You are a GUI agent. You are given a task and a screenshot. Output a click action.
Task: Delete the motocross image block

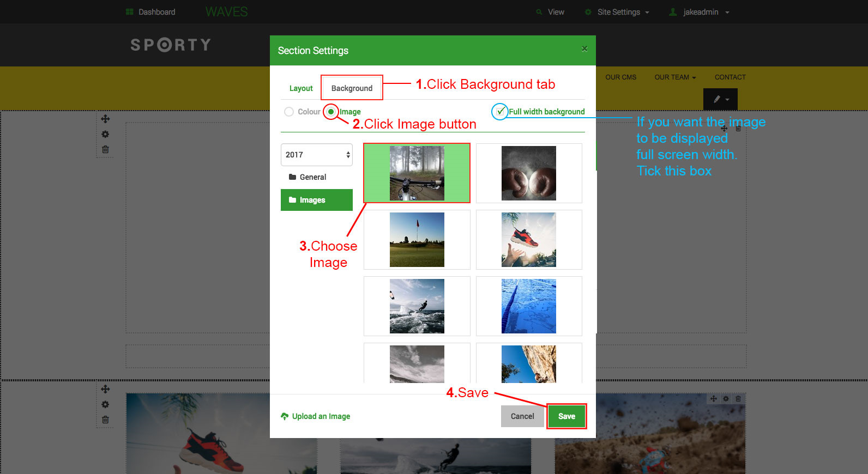click(x=738, y=399)
